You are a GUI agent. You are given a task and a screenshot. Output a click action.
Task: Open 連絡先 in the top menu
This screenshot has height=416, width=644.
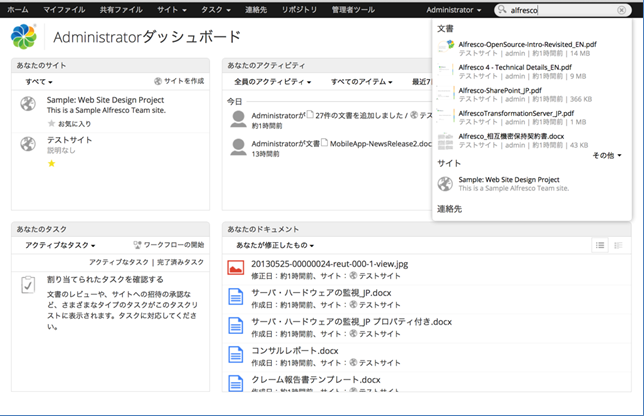point(256,9)
